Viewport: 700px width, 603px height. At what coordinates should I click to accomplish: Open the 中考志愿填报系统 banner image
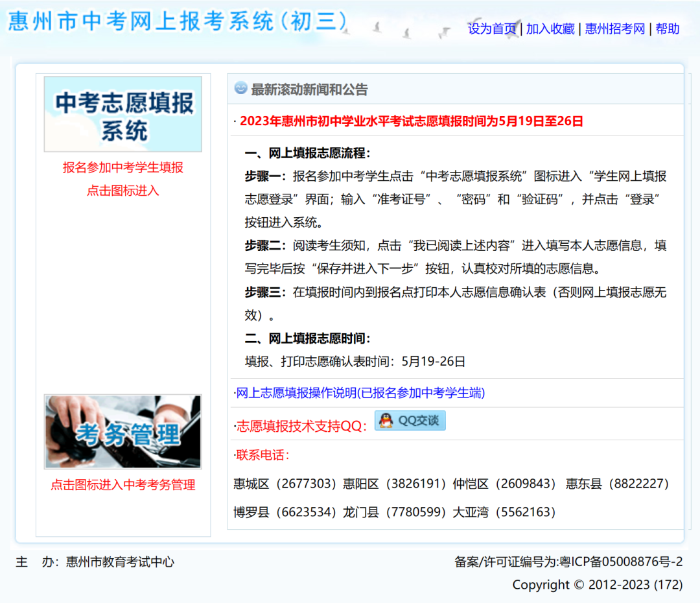tap(122, 114)
